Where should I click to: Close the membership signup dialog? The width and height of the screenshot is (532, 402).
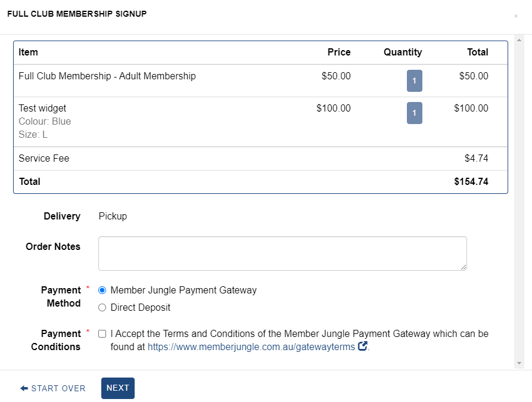pos(516,16)
